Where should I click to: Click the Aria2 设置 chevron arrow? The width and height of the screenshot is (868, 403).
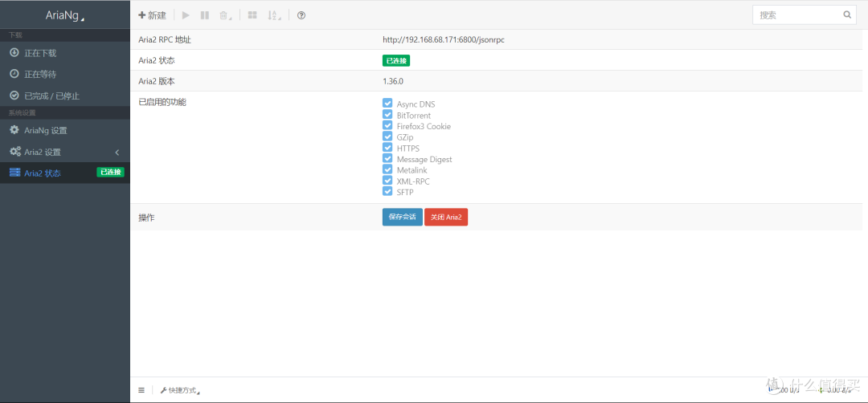click(x=117, y=152)
